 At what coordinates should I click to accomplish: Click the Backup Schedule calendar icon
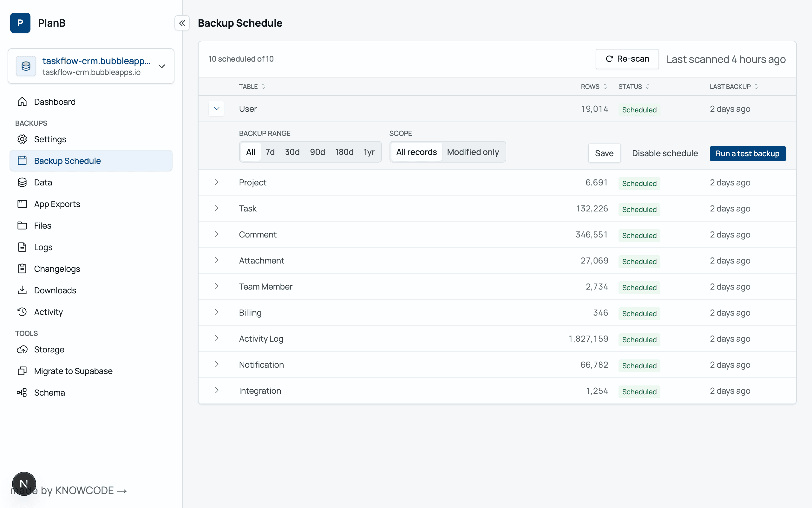pos(22,161)
